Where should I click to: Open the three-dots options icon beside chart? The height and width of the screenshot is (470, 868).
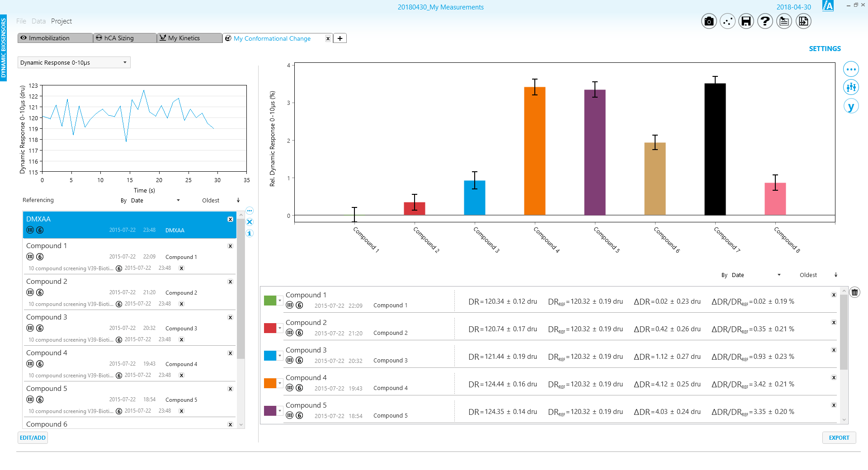851,69
